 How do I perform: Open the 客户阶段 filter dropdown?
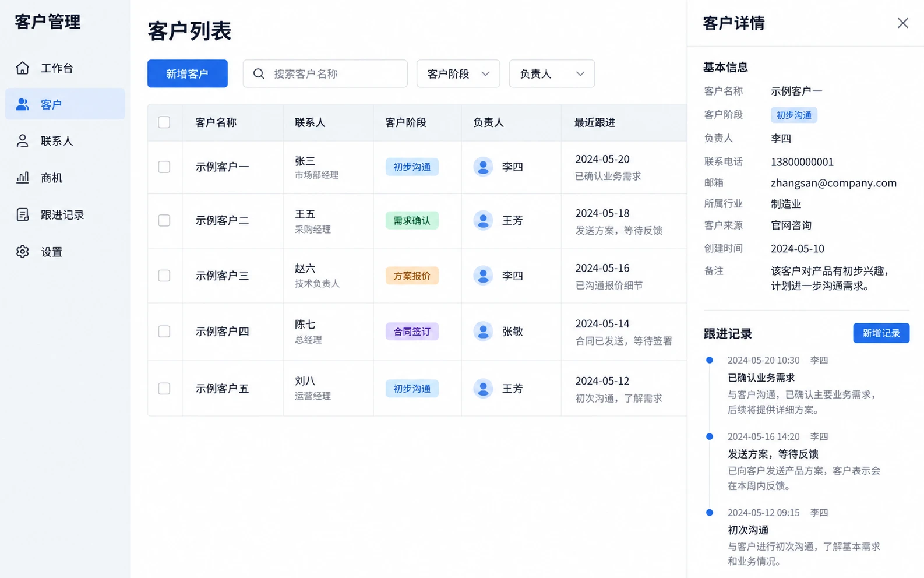click(458, 73)
